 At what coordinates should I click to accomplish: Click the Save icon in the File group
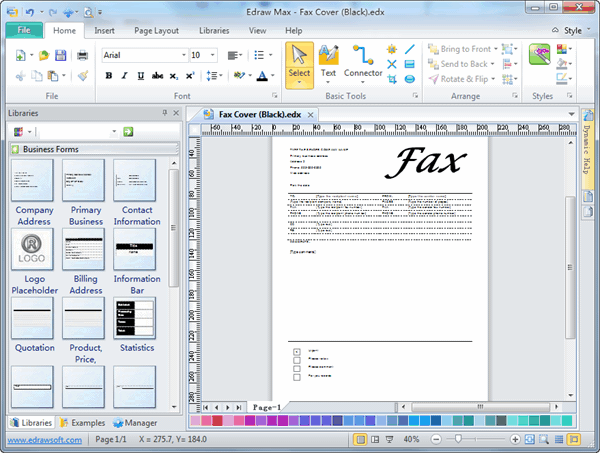(60, 55)
